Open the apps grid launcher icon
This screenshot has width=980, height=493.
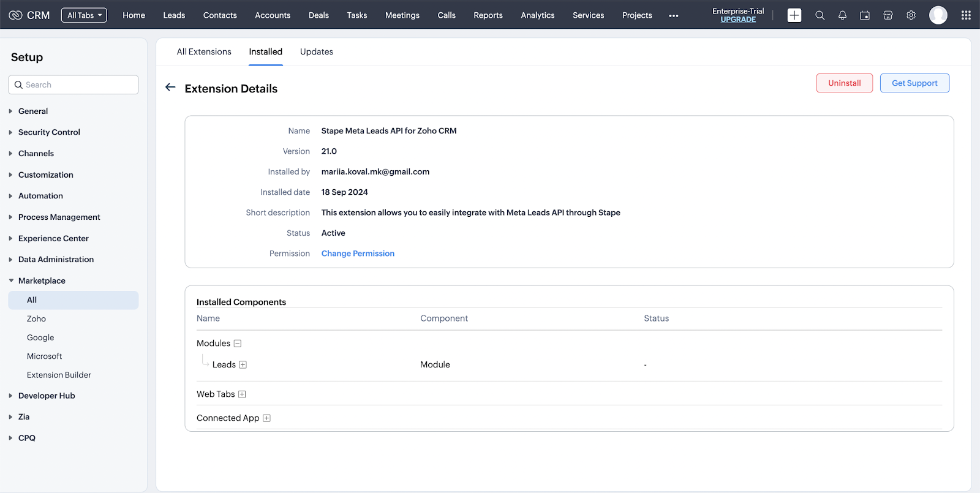click(x=966, y=15)
